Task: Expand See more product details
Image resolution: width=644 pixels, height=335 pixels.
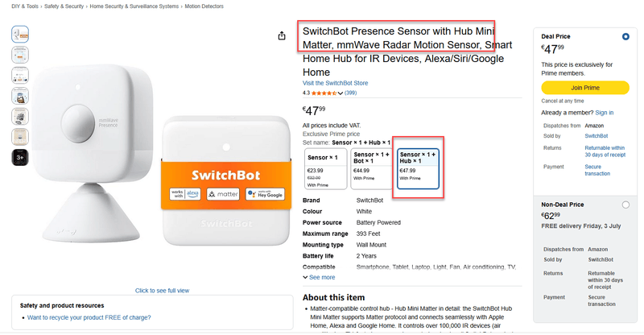Action: (319, 278)
